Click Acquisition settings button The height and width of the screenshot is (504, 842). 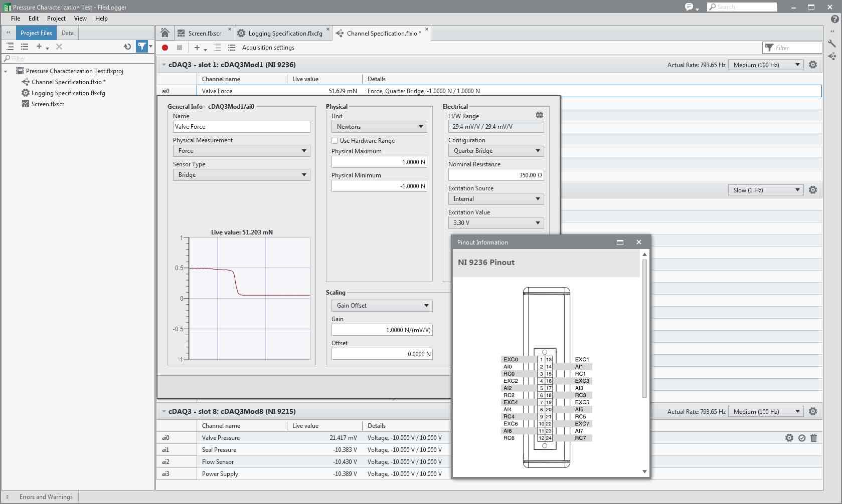click(x=268, y=48)
